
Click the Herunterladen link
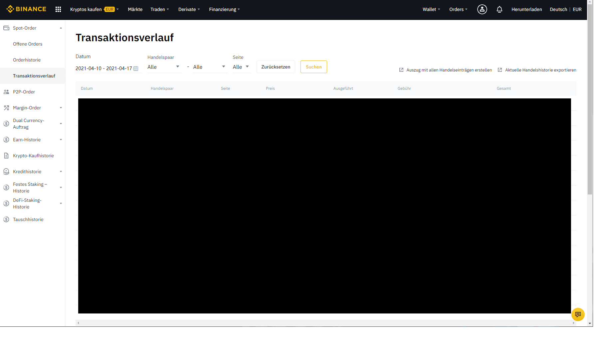point(526,9)
